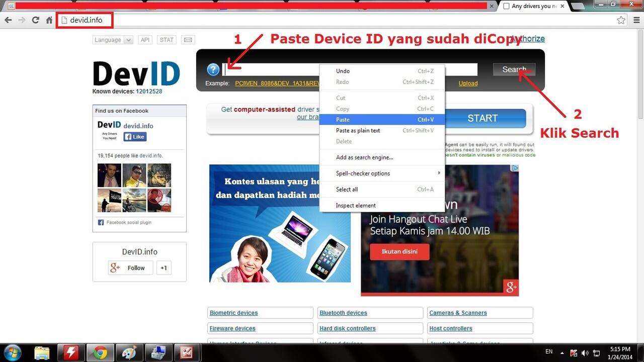This screenshot has height=362, width=644.
Task: Click the Search button
Action: (x=513, y=69)
